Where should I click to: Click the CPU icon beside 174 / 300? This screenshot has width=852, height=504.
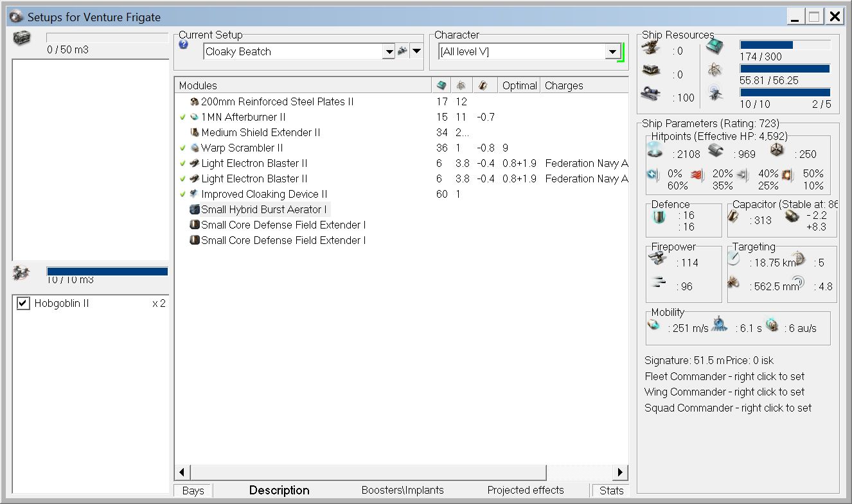(x=715, y=47)
